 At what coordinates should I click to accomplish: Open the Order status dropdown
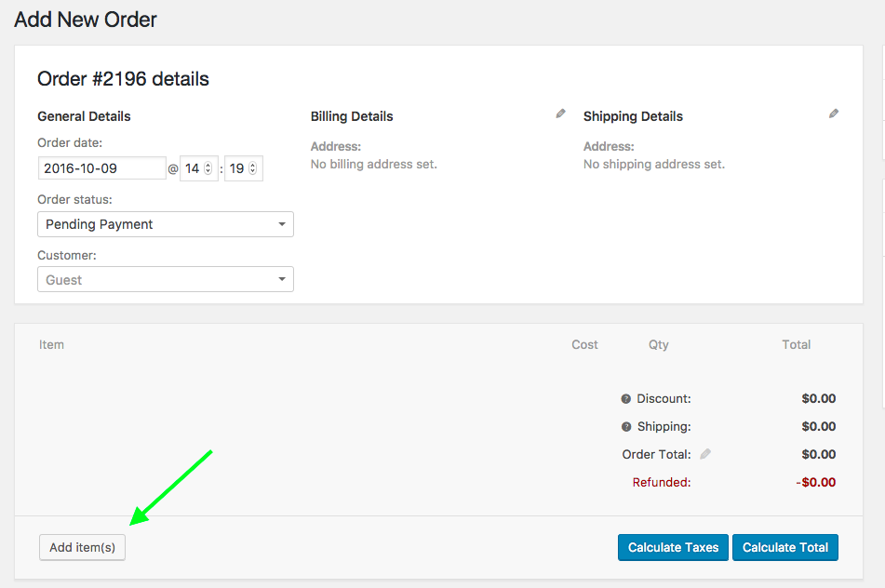click(x=166, y=224)
